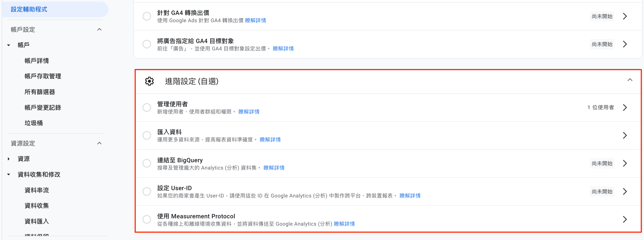The width and height of the screenshot is (644, 240).
Task: Click the arrow icon for 設定 User-ID
Action: (x=625, y=192)
